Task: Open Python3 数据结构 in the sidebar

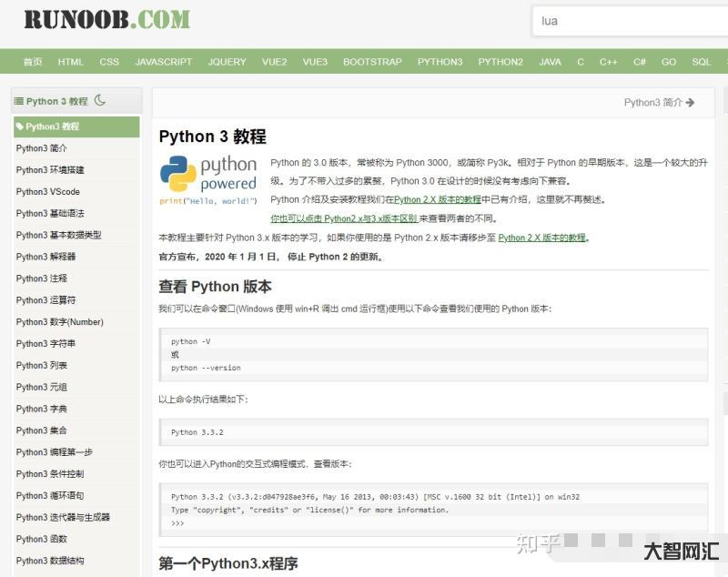Action: tap(50, 561)
